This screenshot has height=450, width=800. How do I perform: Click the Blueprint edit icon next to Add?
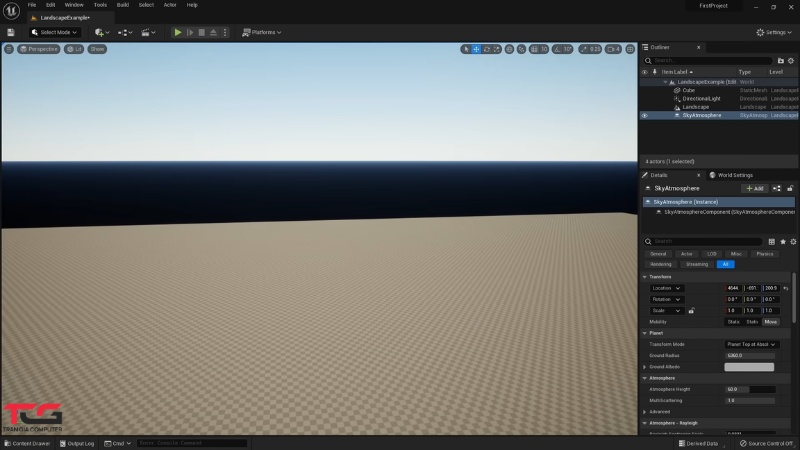(776, 188)
